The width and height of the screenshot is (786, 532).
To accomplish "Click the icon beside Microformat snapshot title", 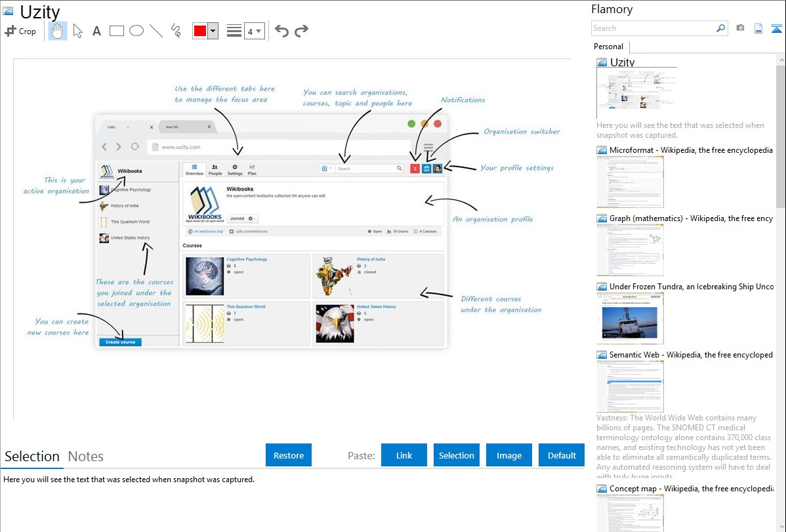I will click(x=602, y=150).
